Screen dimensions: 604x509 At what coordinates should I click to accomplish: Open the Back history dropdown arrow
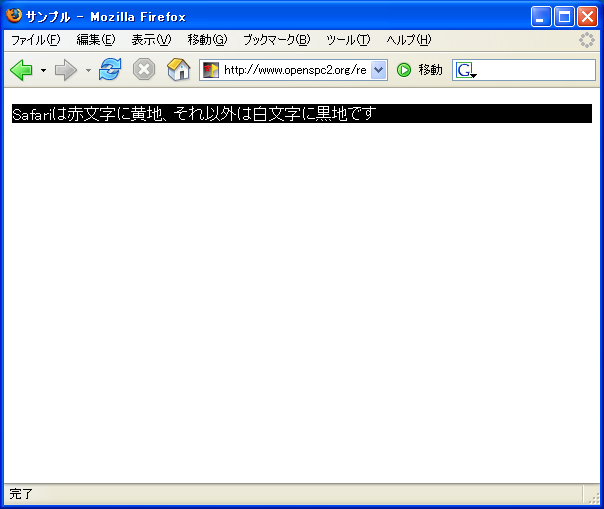tap(44, 70)
